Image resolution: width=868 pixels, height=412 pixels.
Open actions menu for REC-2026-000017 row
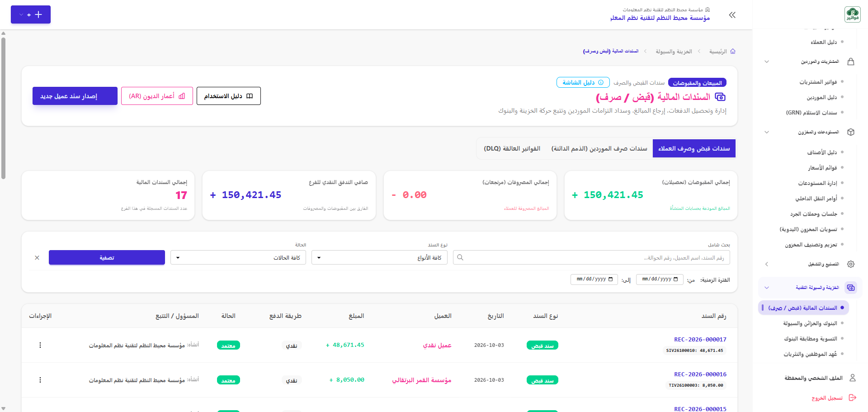pos(40,345)
